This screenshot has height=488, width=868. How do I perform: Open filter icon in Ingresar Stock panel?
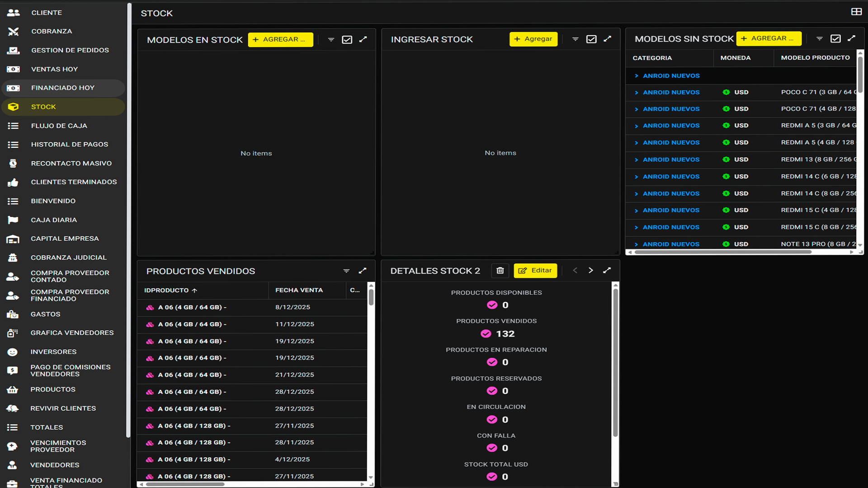coord(575,39)
